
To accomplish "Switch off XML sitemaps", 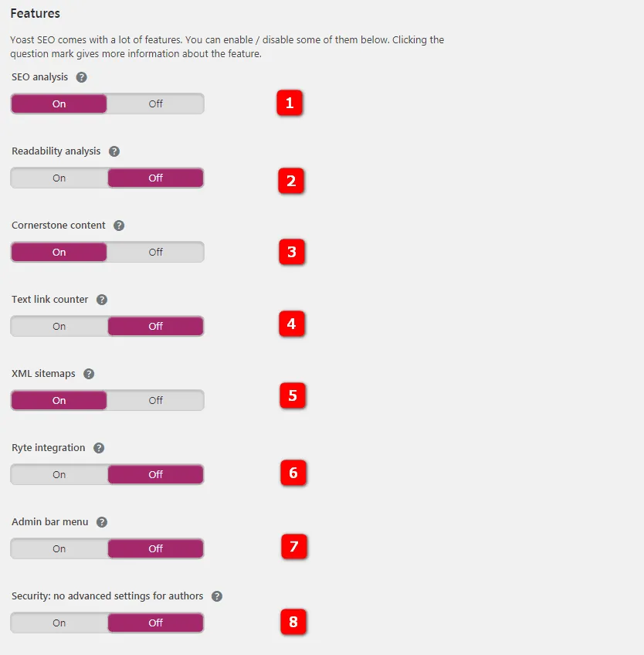I will 155,400.
